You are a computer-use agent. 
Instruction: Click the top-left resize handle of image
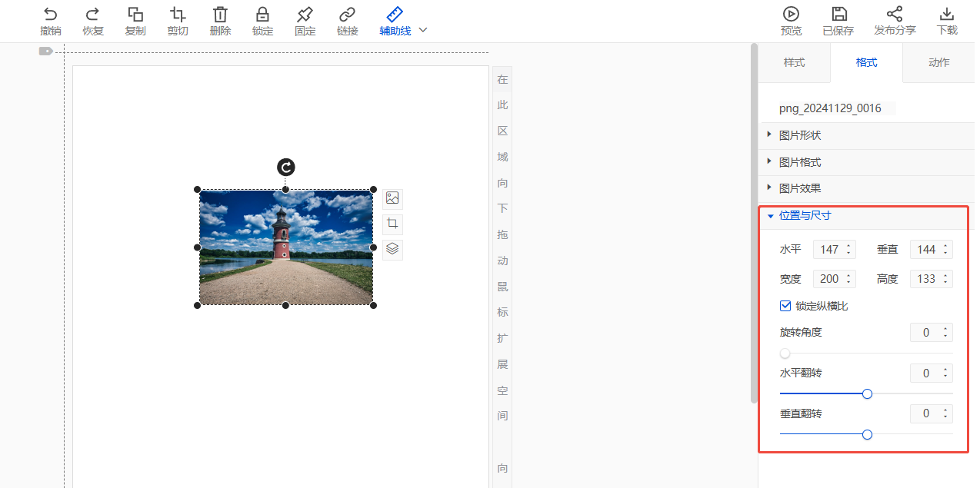tap(197, 189)
